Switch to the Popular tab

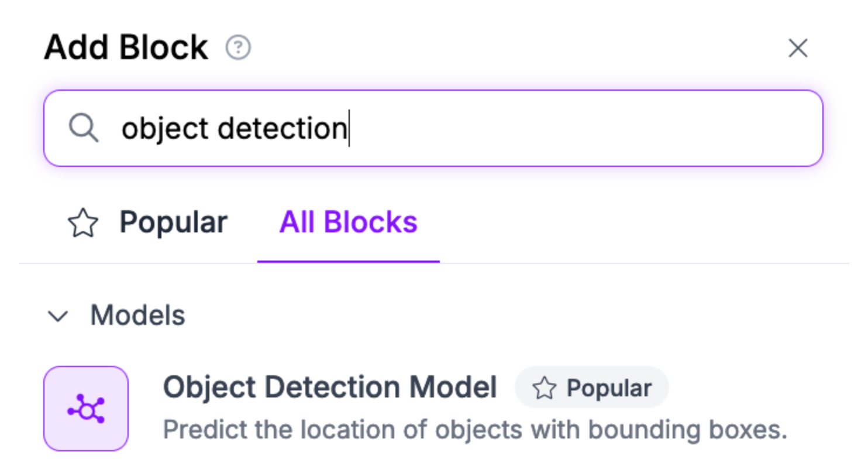click(173, 223)
